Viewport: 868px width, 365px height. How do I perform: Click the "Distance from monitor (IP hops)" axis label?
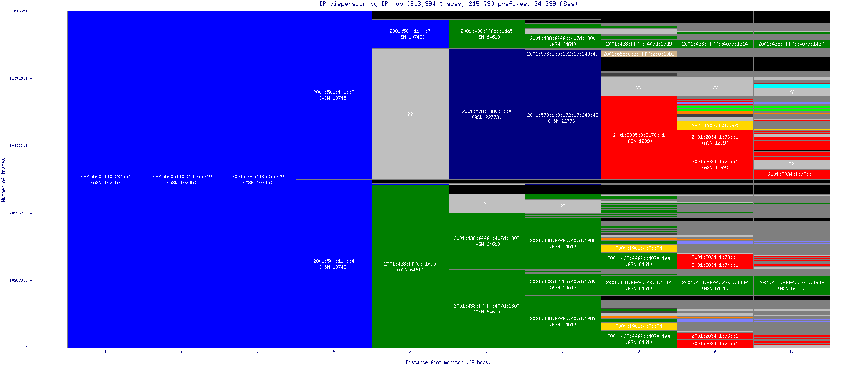448,362
